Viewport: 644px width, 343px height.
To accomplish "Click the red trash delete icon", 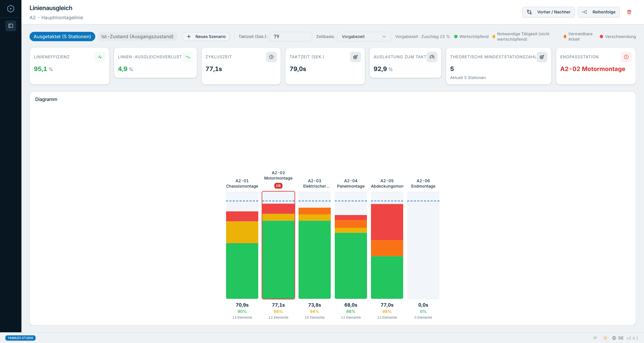I will (629, 12).
